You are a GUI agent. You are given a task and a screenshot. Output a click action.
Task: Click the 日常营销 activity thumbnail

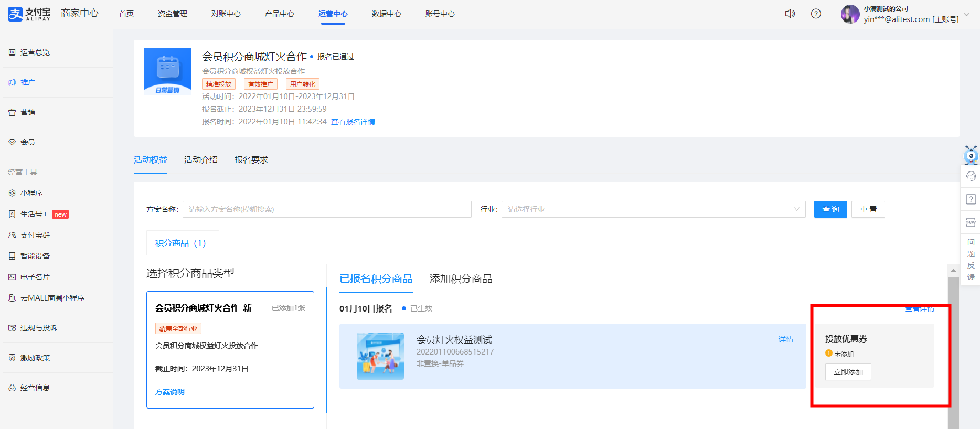(168, 72)
